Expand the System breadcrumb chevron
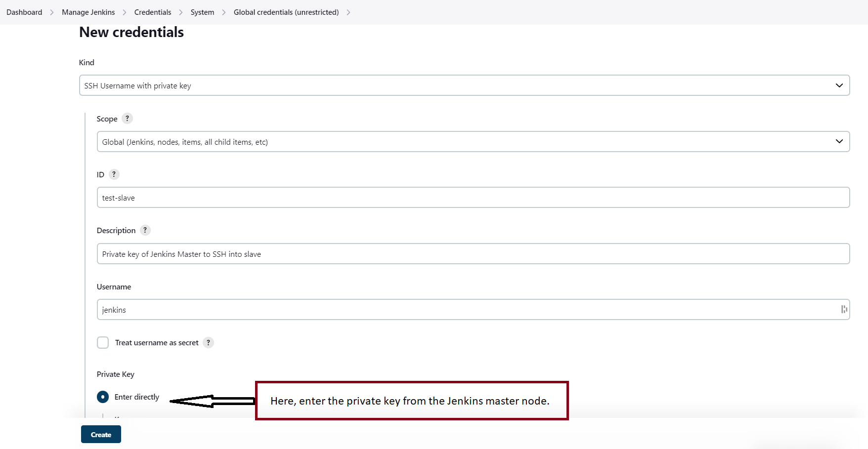The height and width of the screenshot is (449, 868). pyautogui.click(x=224, y=12)
